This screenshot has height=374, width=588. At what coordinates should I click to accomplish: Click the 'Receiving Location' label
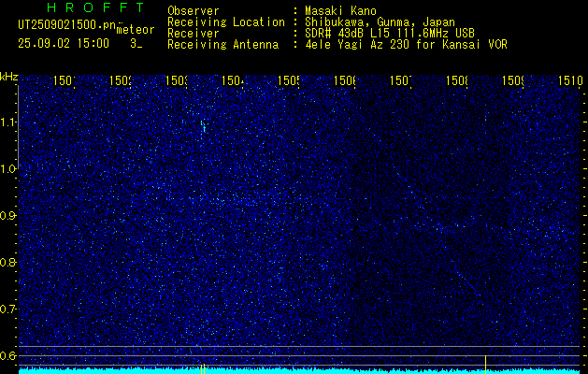226,22
